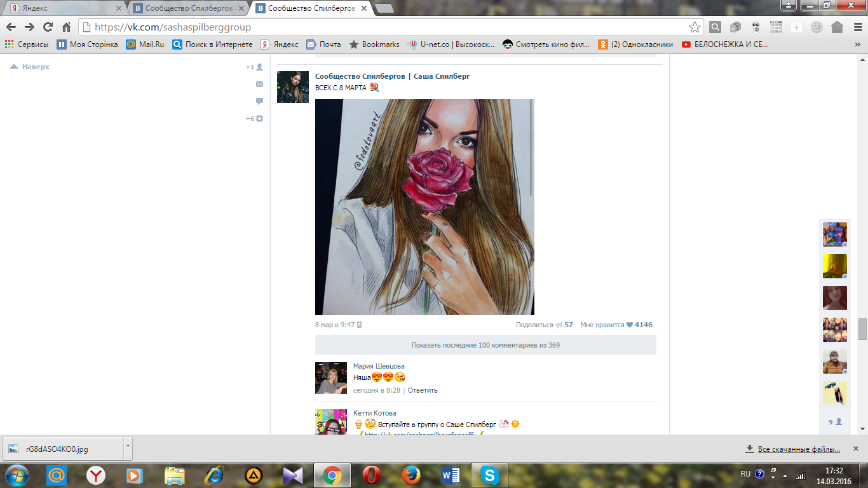This screenshot has width=868, height=488.
Task: Switch the RU input language indicator
Action: (745, 474)
